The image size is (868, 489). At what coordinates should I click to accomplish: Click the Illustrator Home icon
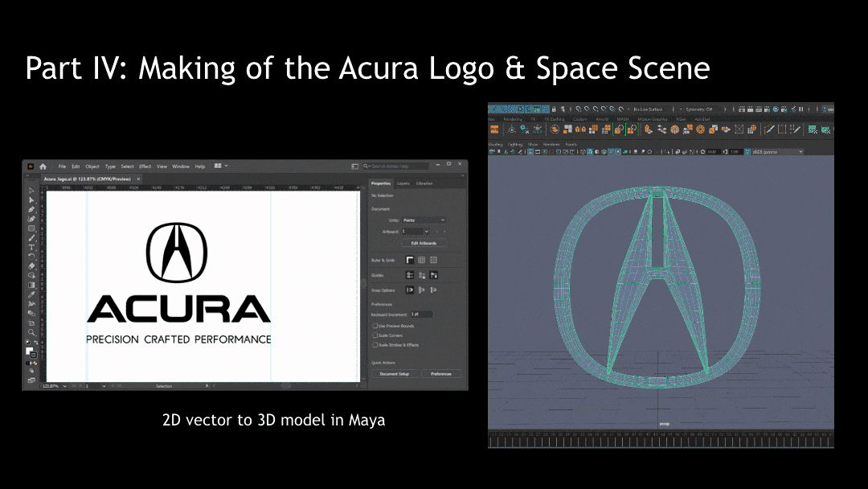(x=43, y=166)
